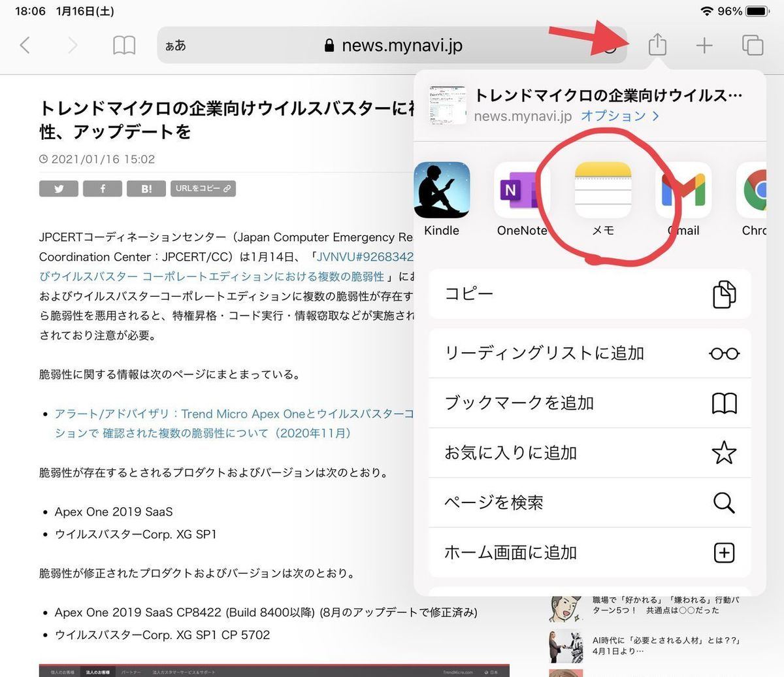Tap the share icon in Safari toolbar

coord(657,44)
